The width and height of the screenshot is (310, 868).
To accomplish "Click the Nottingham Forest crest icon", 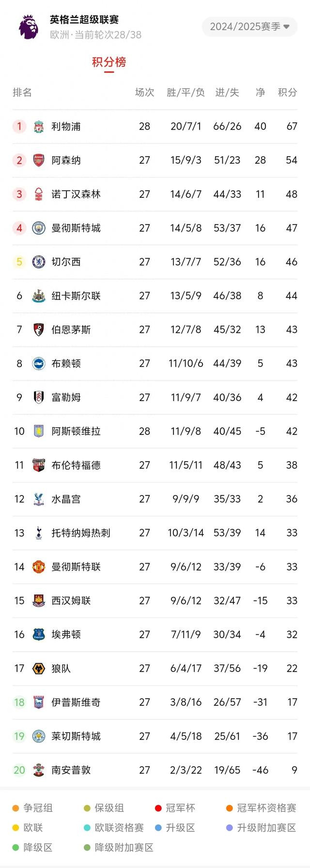I will coord(39,195).
